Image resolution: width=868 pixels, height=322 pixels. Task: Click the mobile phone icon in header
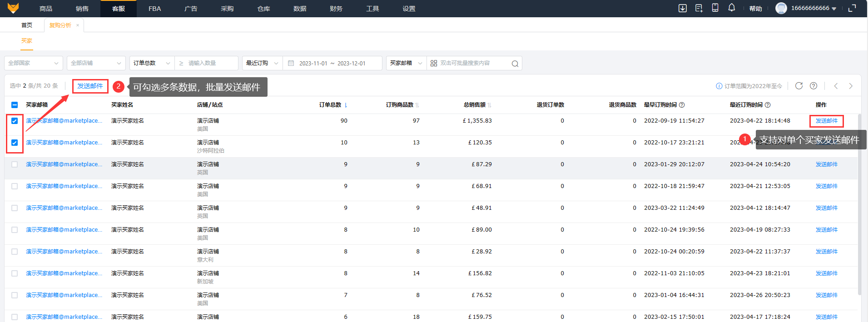coord(715,8)
